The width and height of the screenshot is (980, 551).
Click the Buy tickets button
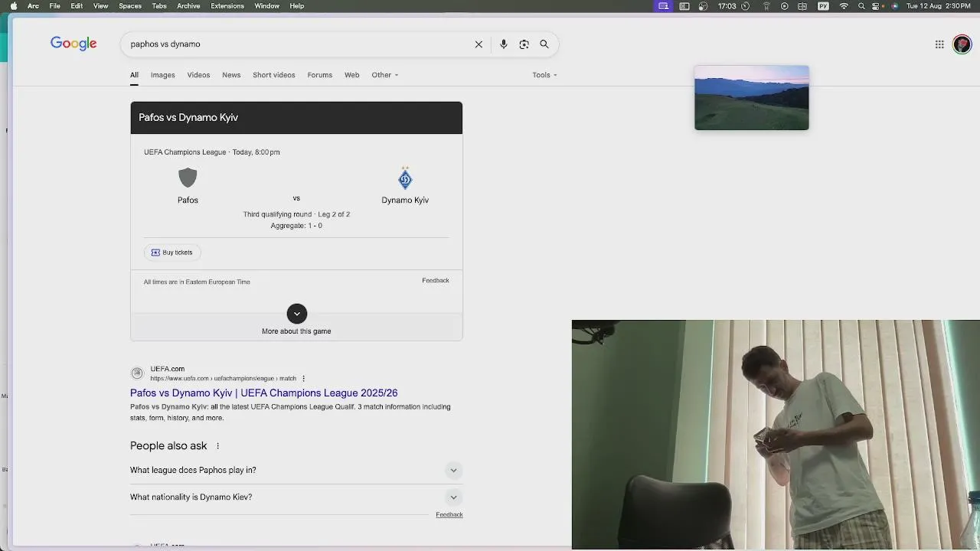(172, 253)
